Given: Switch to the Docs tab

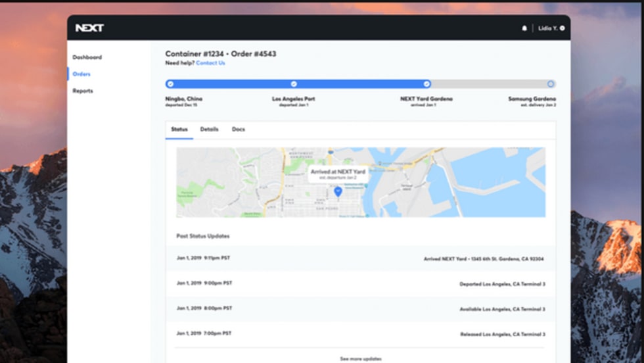Looking at the screenshot, I should click(239, 130).
